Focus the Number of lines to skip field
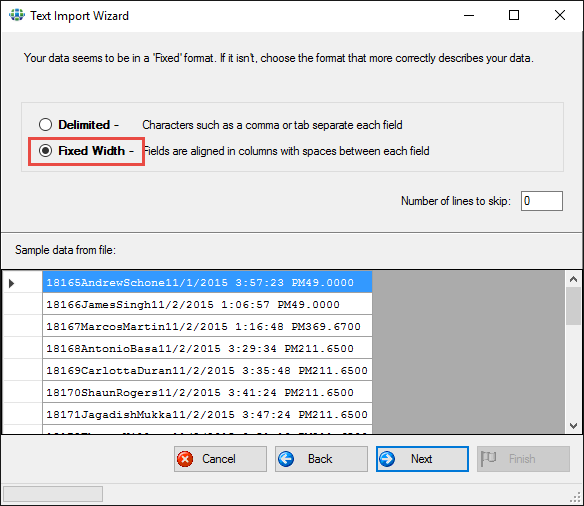Viewport: 584px width, 506px height. point(542,201)
